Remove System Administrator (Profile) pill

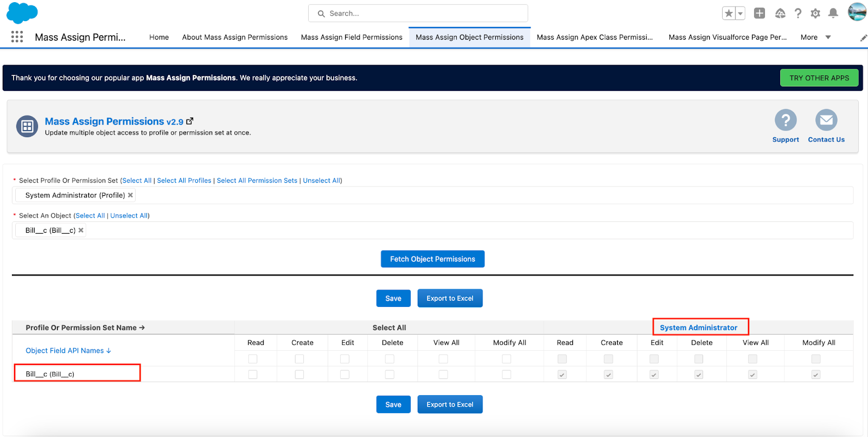coord(130,195)
